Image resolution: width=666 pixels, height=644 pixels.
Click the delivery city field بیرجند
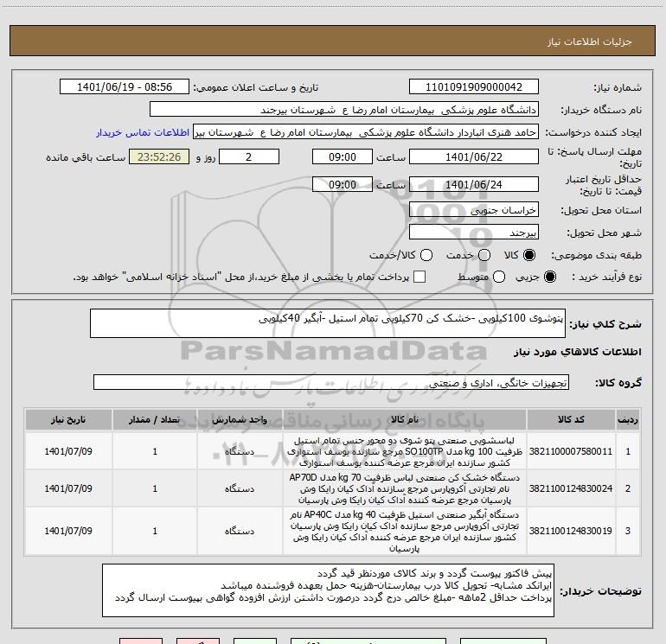[x=474, y=233]
